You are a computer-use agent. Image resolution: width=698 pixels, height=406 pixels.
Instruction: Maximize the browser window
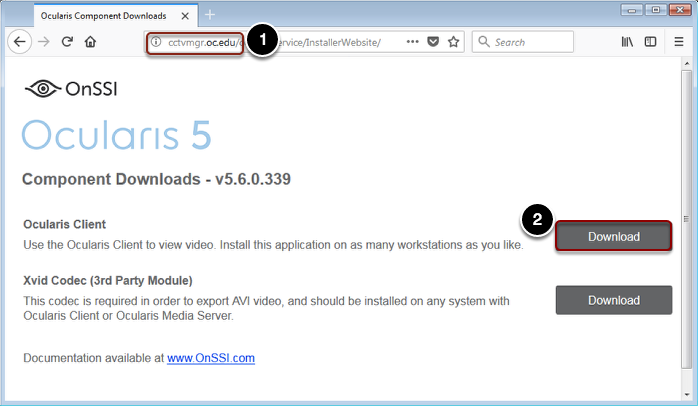656,10
